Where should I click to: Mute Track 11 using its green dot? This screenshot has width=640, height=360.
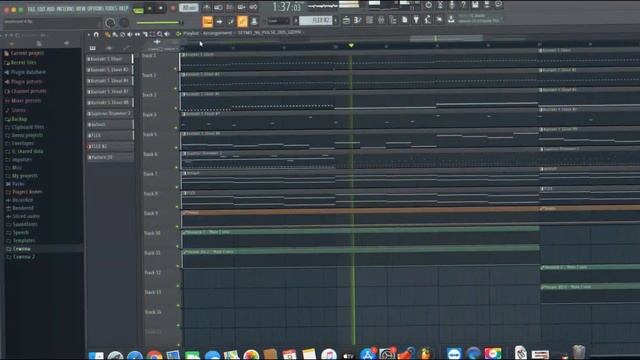tap(178, 266)
